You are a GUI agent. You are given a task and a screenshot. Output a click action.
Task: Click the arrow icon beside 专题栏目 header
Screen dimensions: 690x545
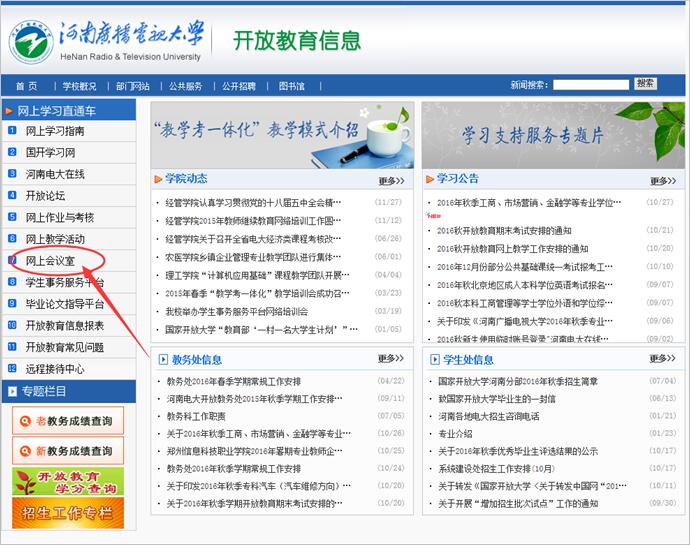11,391
